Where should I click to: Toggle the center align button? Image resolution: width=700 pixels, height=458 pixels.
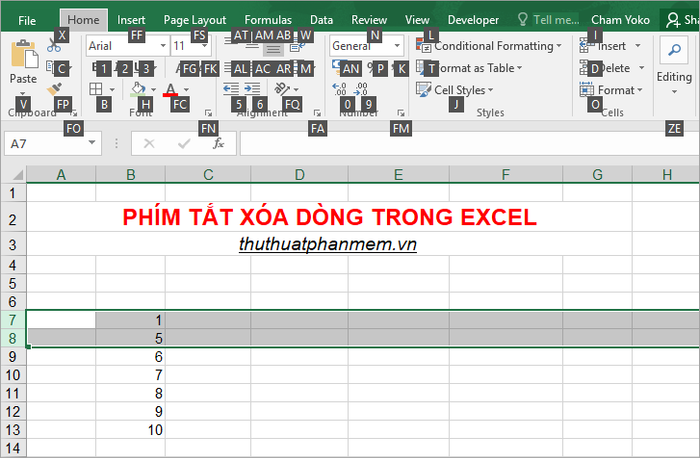click(x=273, y=46)
